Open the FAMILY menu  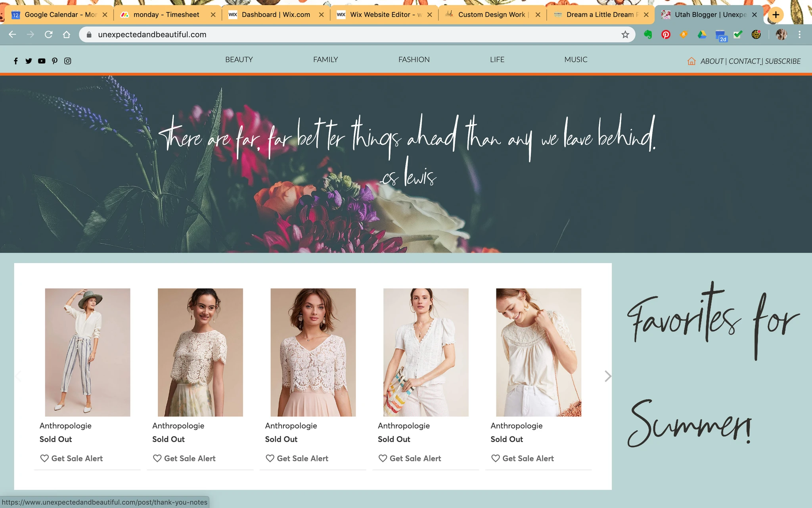point(326,60)
